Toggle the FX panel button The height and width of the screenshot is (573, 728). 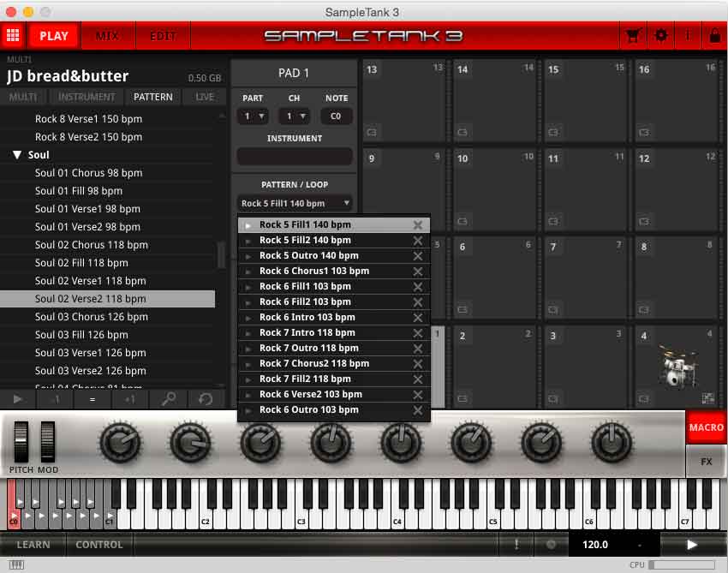pos(706,461)
